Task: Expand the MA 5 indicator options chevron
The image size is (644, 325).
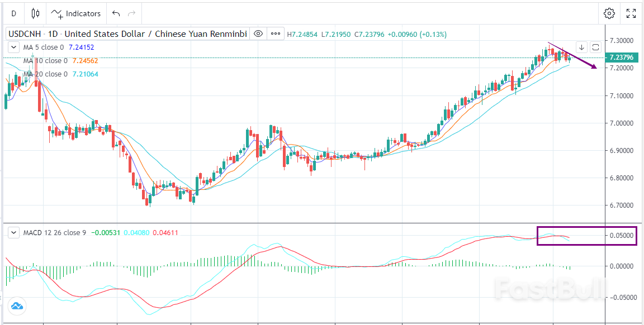Action: [13, 47]
